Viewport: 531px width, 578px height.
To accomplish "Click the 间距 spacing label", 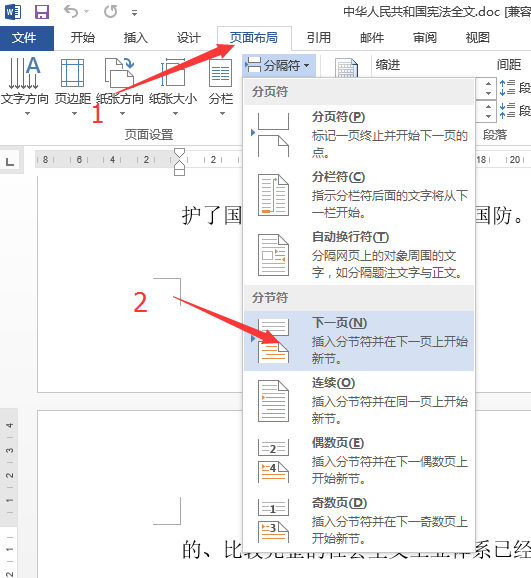I will [x=509, y=65].
